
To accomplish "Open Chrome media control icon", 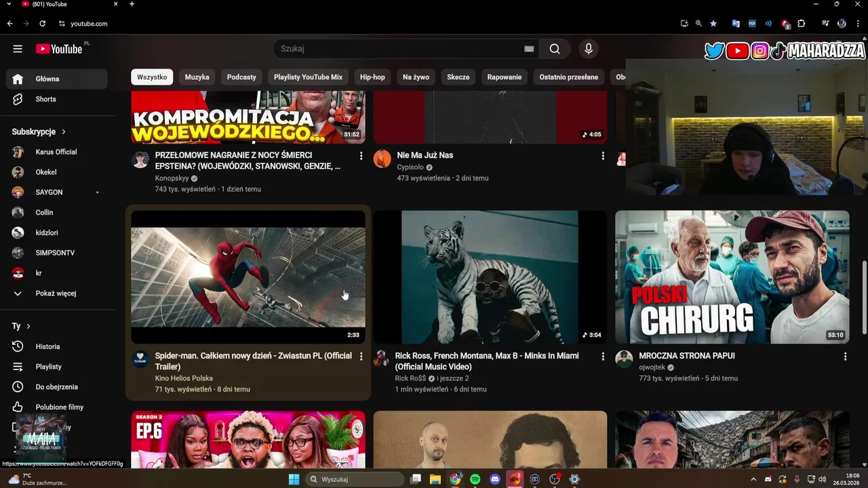I will click(825, 24).
